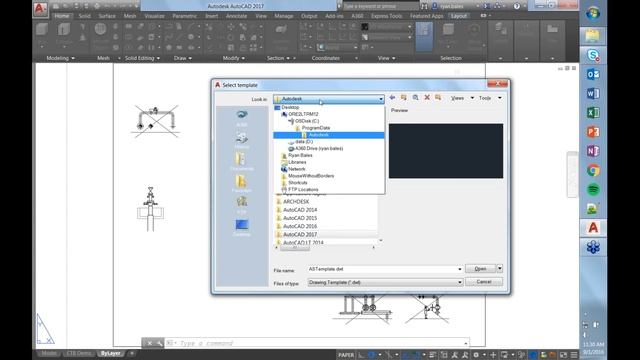Switch to the Manage ribbon tab
The width and height of the screenshot is (640, 360).
tap(284, 16)
